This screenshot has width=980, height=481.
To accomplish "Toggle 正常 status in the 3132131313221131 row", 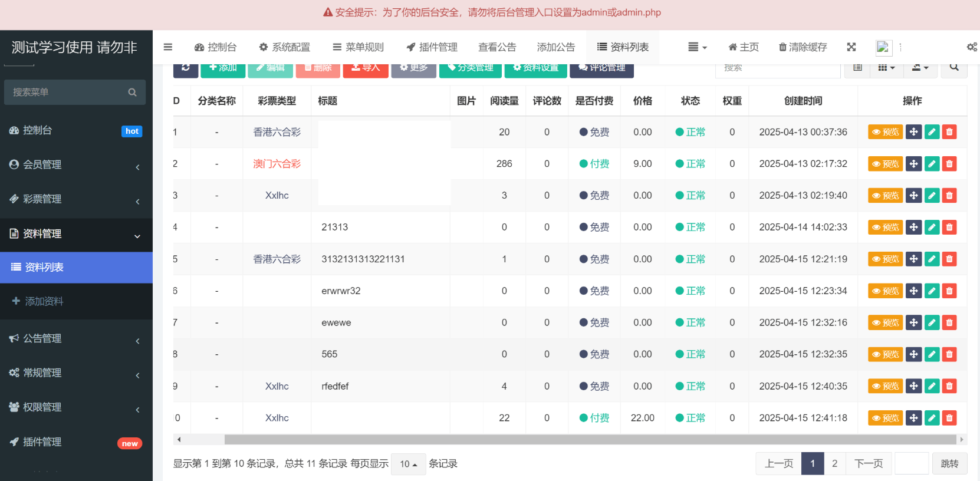I will coord(690,259).
